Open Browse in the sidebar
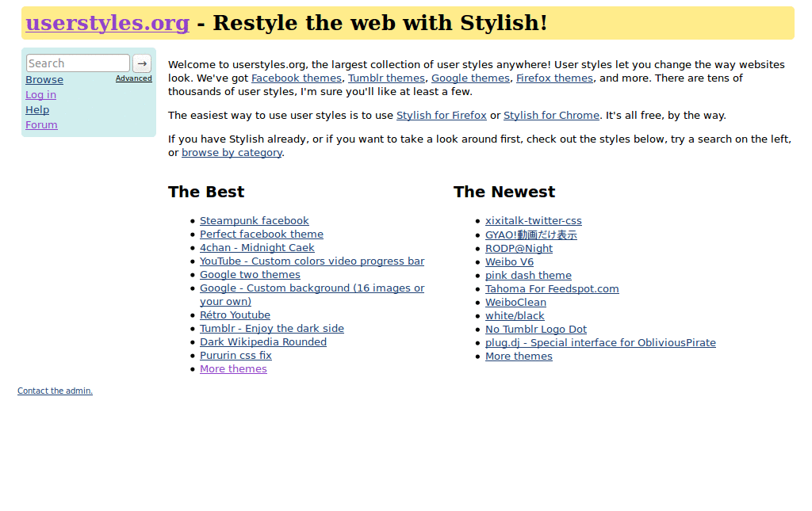Screen dimensions: 812x511 click(44, 80)
